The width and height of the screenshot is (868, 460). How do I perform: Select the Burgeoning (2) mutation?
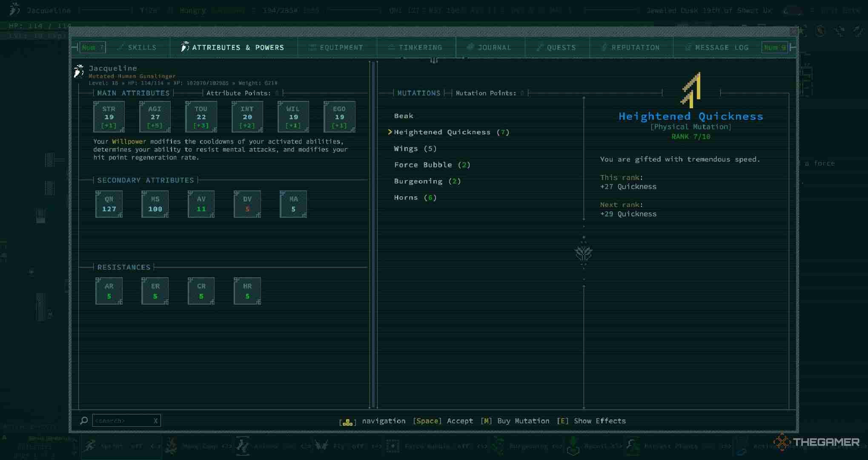click(427, 181)
